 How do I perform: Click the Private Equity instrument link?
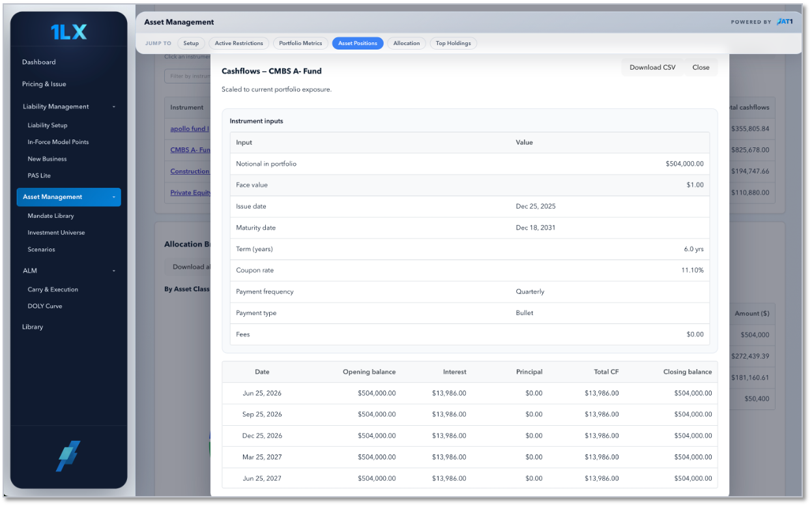pyautogui.click(x=190, y=193)
